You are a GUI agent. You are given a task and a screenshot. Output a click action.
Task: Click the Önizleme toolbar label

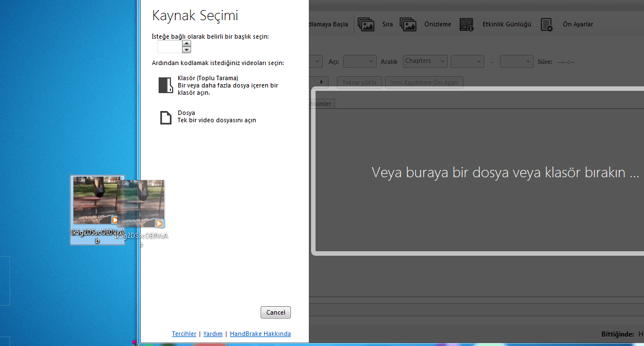click(x=437, y=24)
